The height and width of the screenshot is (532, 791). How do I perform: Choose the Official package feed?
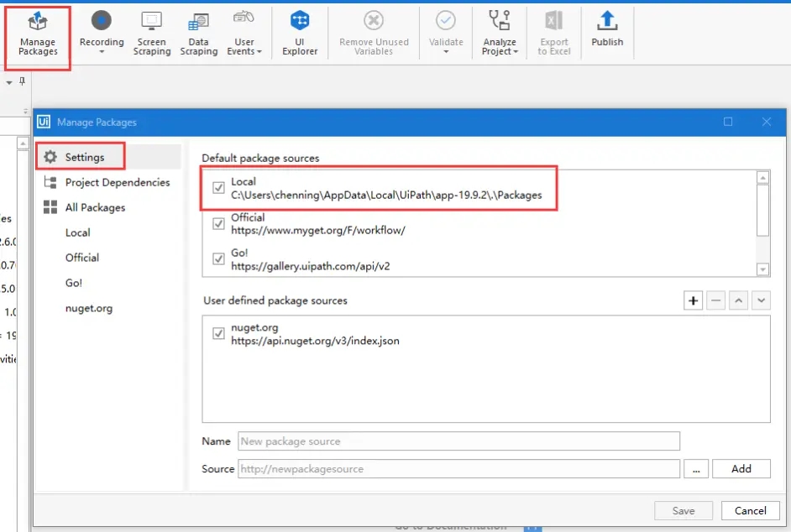point(82,257)
